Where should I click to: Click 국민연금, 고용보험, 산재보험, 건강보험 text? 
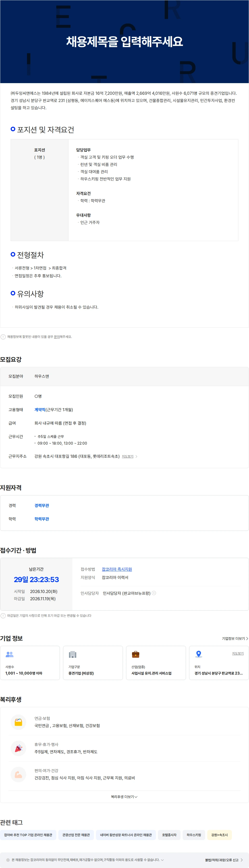(67, 726)
